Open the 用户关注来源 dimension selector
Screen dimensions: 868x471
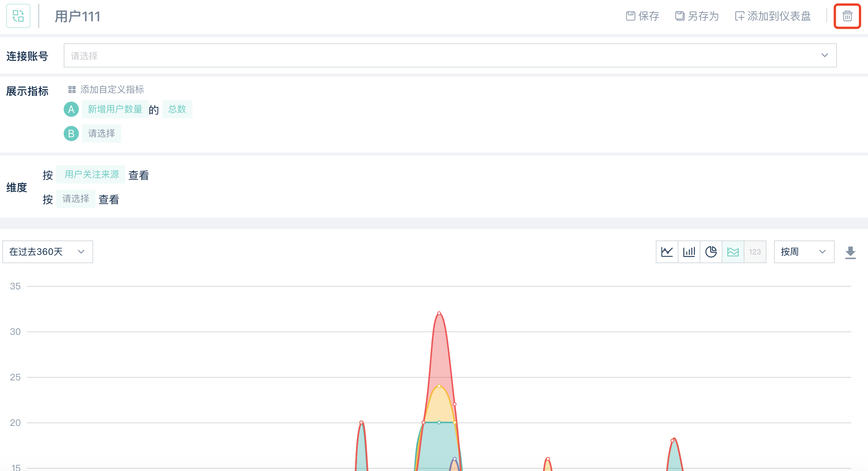tap(91, 174)
